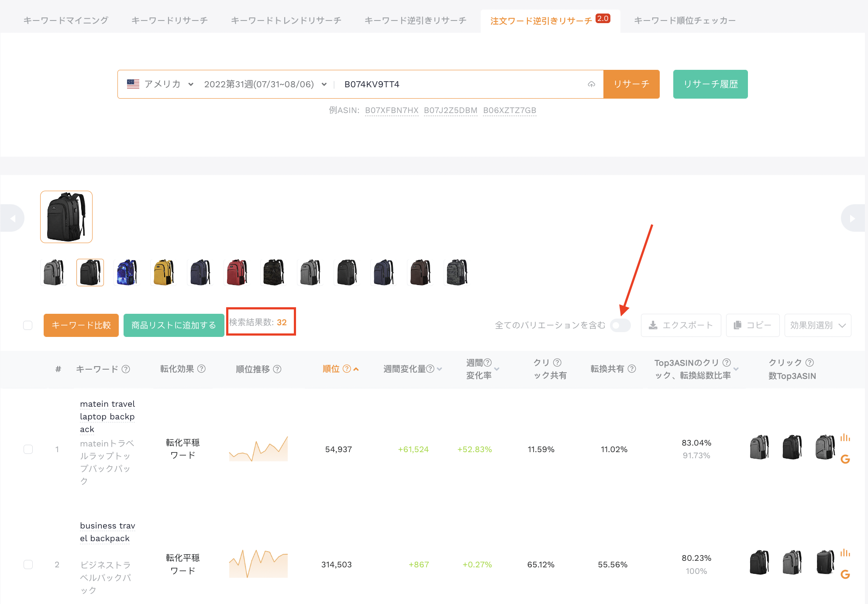
Task: Click the リサーチ履歴 button
Action: click(x=710, y=84)
